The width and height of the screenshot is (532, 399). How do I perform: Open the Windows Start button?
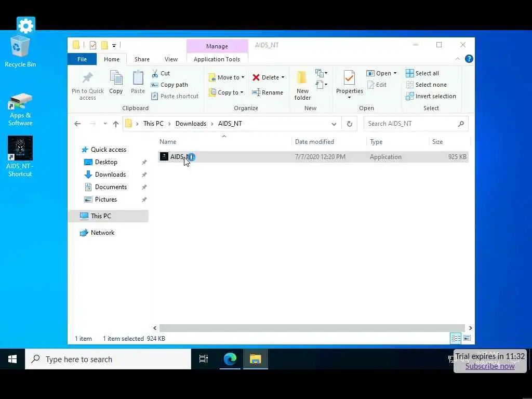pos(12,360)
